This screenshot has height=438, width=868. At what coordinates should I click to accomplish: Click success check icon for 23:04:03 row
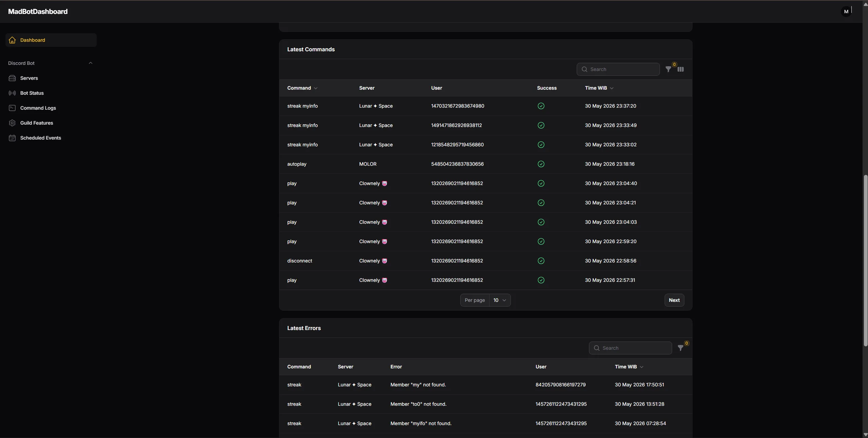point(541,222)
